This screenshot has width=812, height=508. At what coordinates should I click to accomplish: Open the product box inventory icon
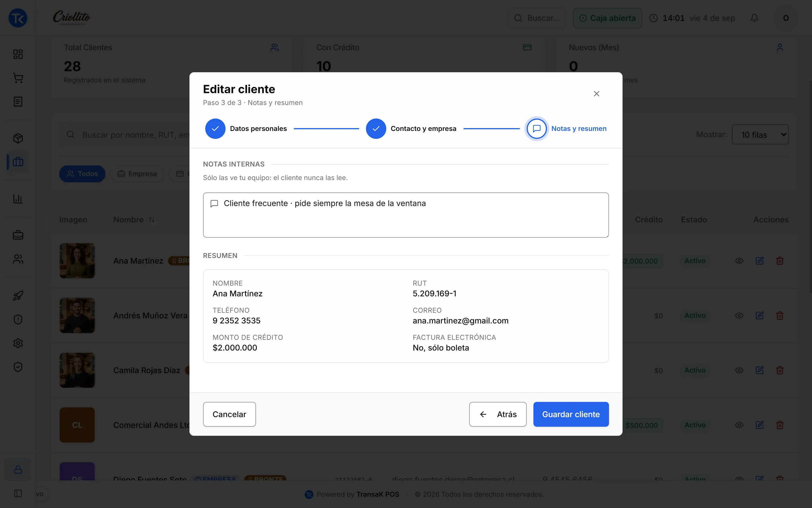[18, 138]
